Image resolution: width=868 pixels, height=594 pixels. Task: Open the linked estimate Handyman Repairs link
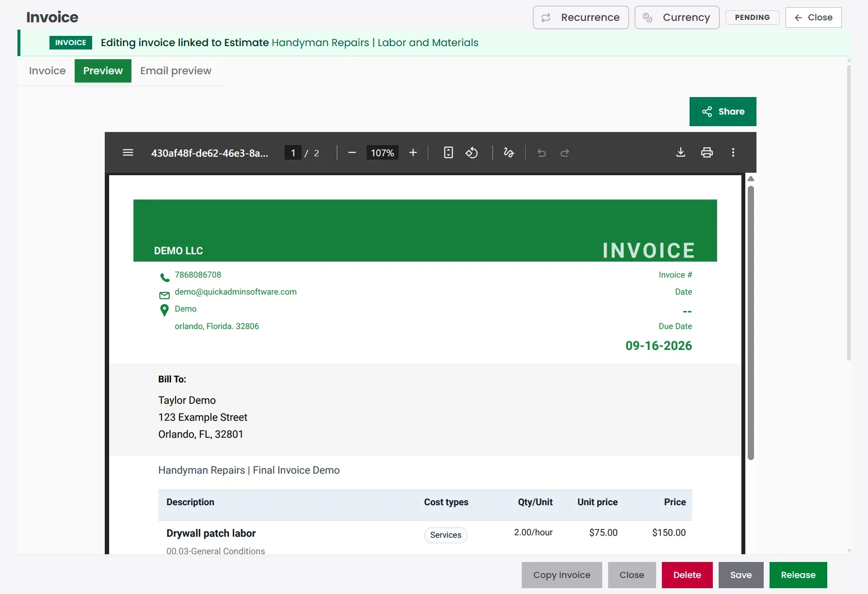tap(375, 43)
